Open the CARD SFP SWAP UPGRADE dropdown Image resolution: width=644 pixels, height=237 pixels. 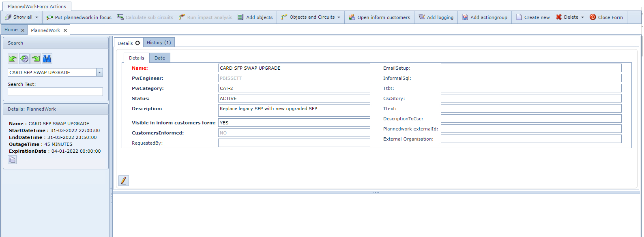point(99,73)
